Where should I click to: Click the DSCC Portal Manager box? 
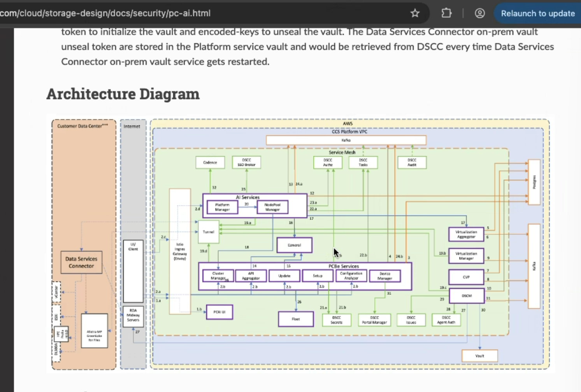click(x=374, y=320)
